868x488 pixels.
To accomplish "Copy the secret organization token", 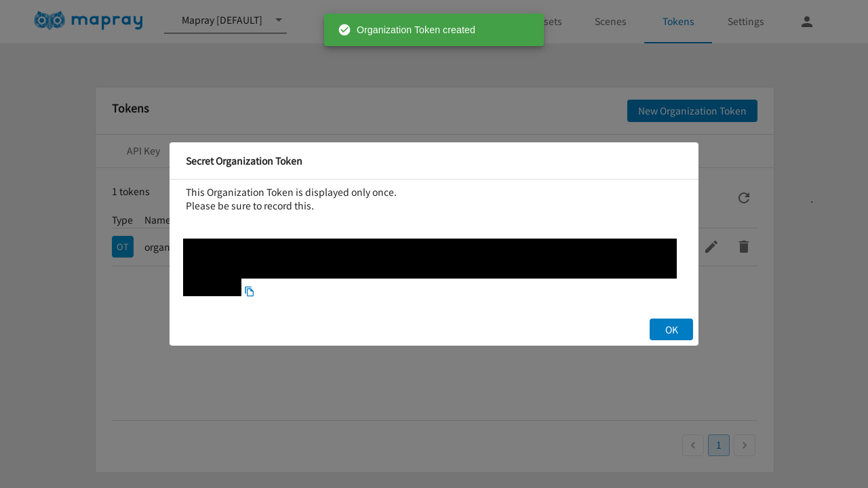I will [249, 291].
